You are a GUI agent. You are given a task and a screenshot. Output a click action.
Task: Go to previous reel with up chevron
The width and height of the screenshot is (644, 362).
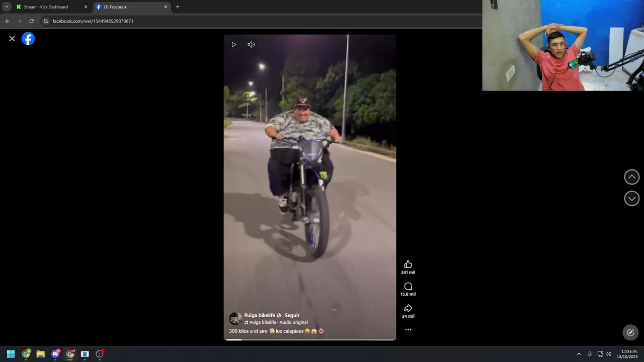(632, 177)
